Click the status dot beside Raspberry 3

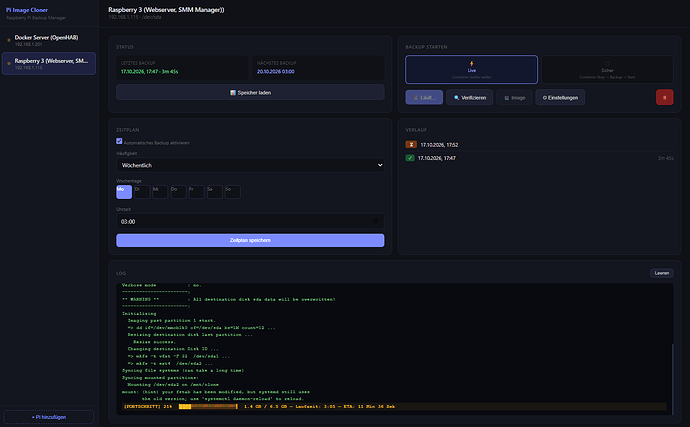pyautogui.click(x=9, y=63)
